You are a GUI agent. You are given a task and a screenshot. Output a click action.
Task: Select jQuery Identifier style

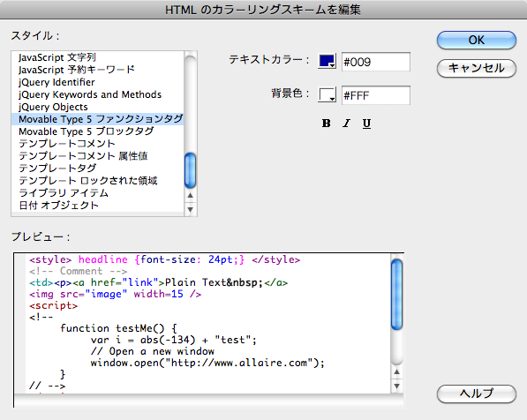pos(97,82)
